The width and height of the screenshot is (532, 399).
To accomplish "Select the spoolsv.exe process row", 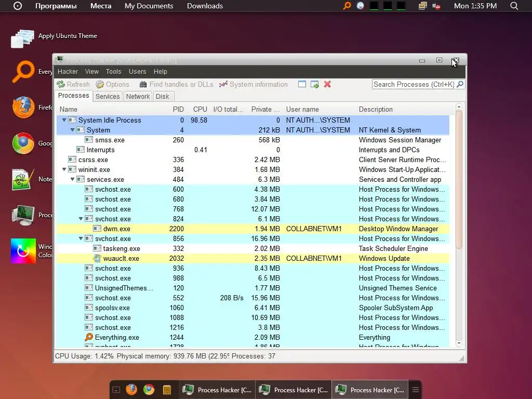I will tap(253, 308).
